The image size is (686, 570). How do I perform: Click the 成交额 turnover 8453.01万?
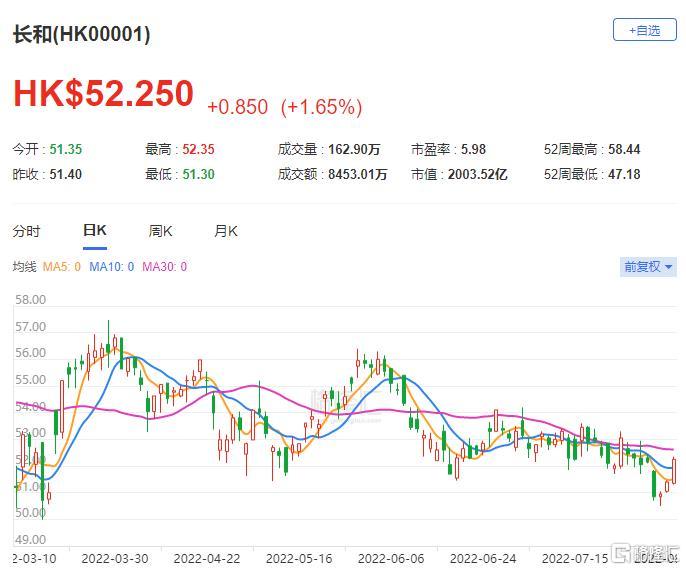coord(357,174)
